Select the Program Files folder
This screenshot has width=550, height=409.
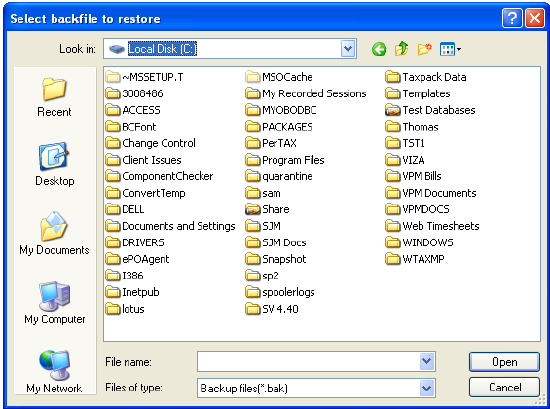(285, 160)
